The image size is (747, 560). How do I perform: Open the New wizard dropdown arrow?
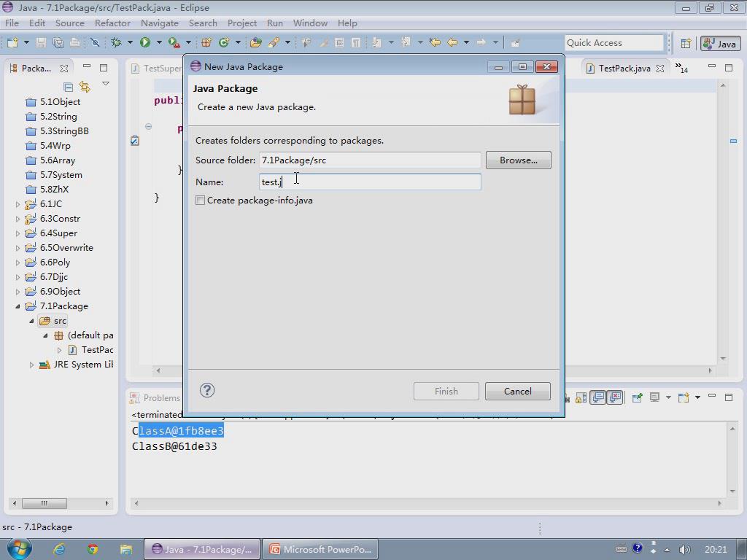coord(26,43)
